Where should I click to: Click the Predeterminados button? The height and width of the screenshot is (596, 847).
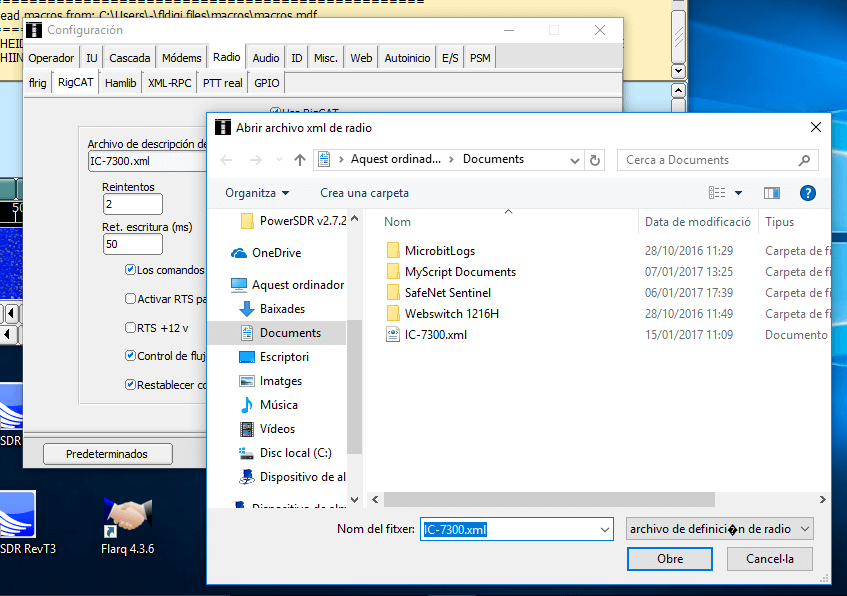click(x=107, y=454)
